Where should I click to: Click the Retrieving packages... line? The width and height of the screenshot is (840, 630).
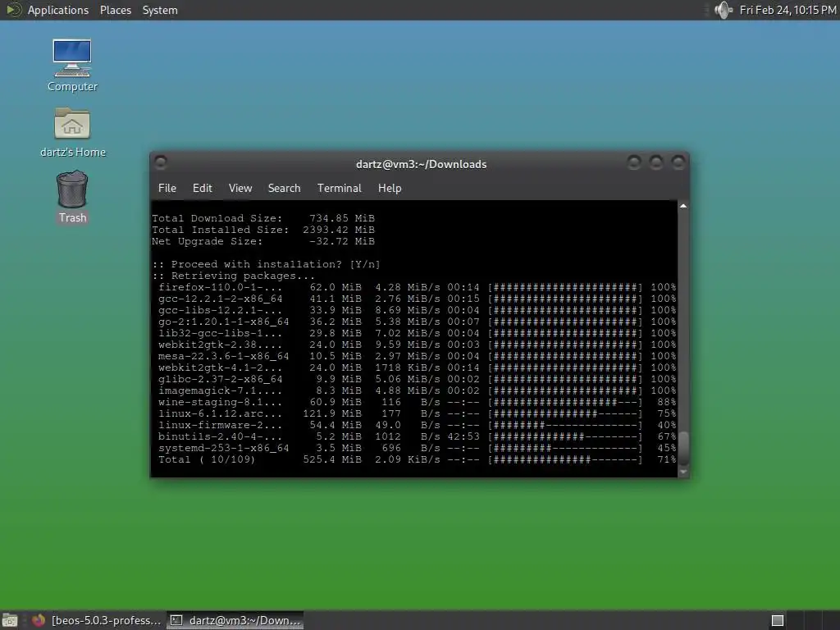pyautogui.click(x=234, y=276)
